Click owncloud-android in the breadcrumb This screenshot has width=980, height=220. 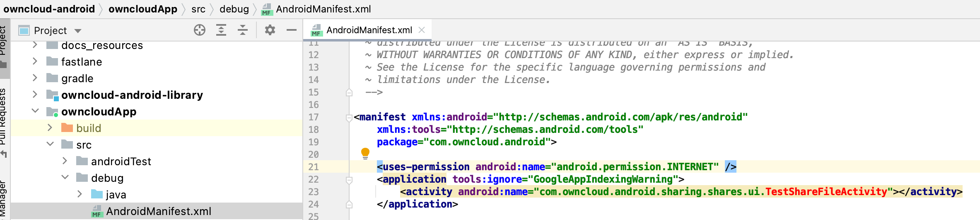(49, 9)
